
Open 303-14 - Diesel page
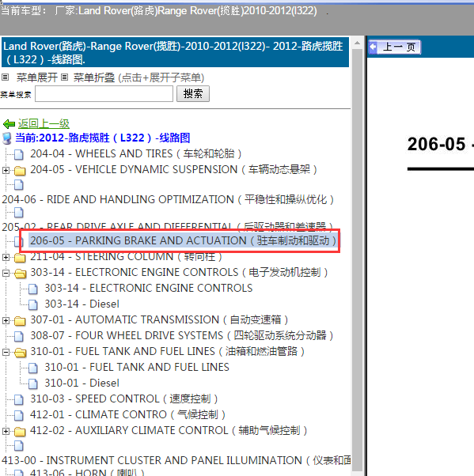pos(82,304)
